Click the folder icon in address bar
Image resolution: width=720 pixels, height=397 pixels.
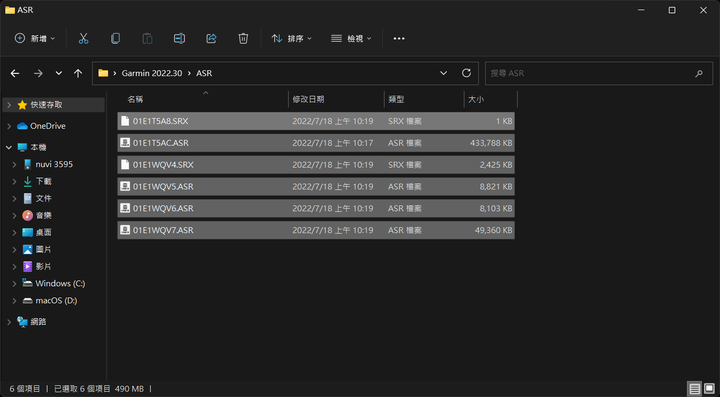(103, 73)
